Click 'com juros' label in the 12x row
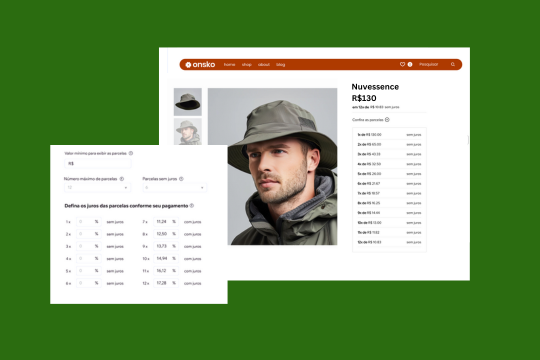 193,284
